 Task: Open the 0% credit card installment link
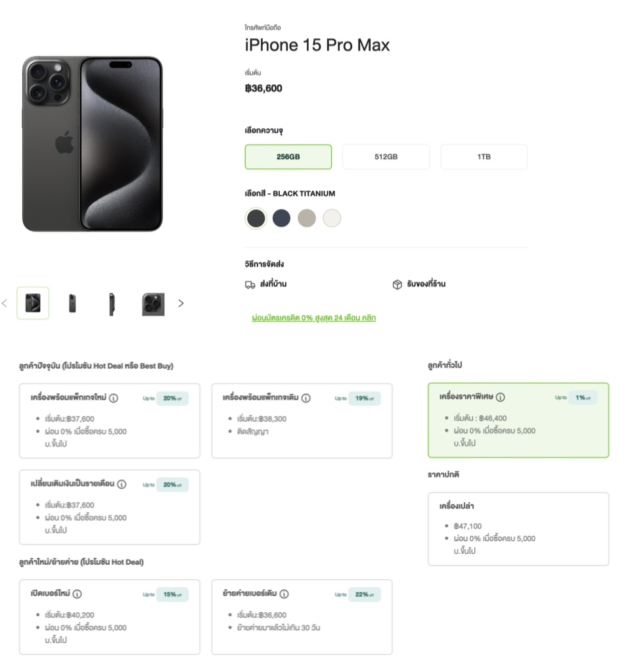click(x=314, y=318)
